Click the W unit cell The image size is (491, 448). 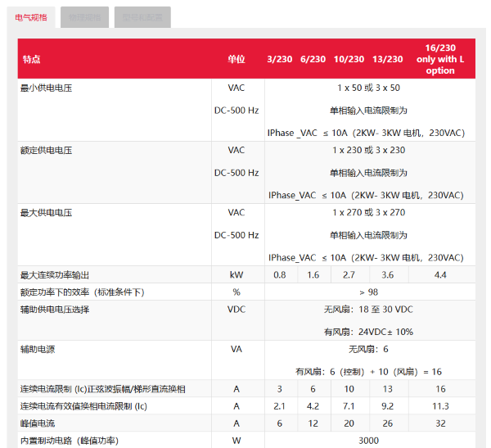pos(236,441)
